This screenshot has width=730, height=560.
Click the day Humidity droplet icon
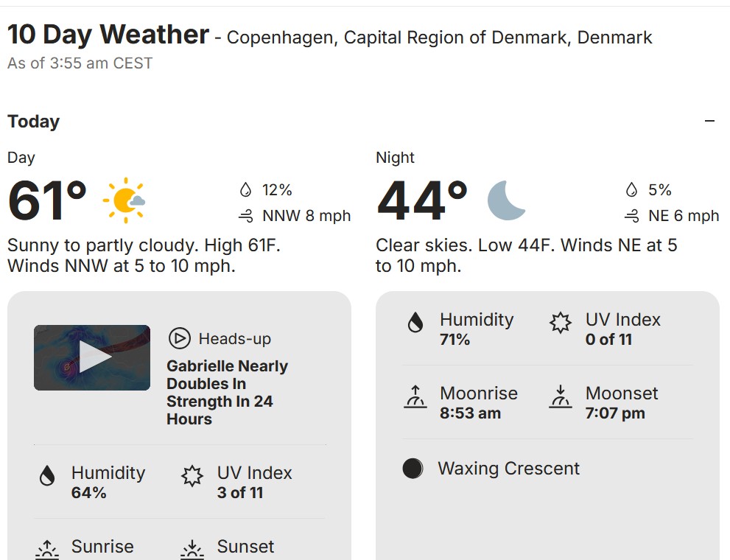[x=48, y=477]
